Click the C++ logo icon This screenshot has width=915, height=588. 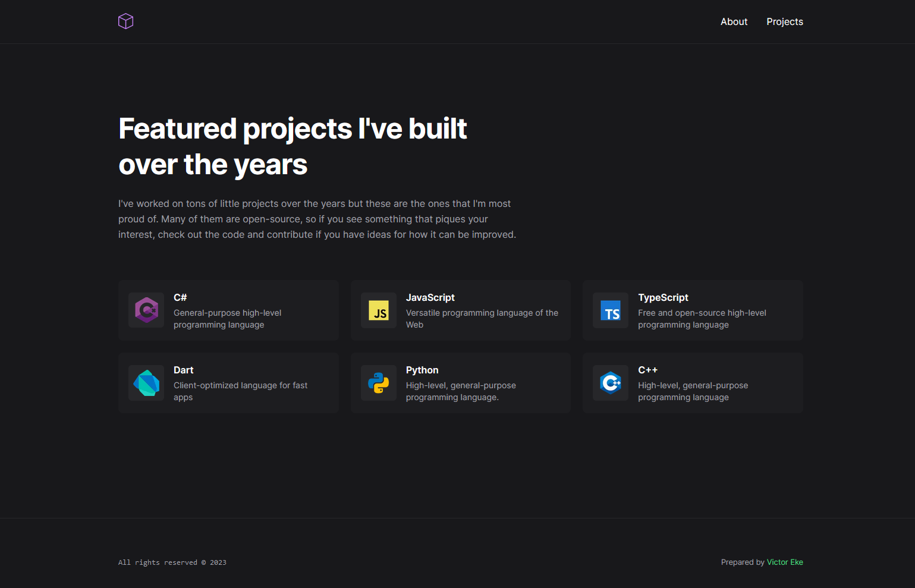click(x=611, y=383)
